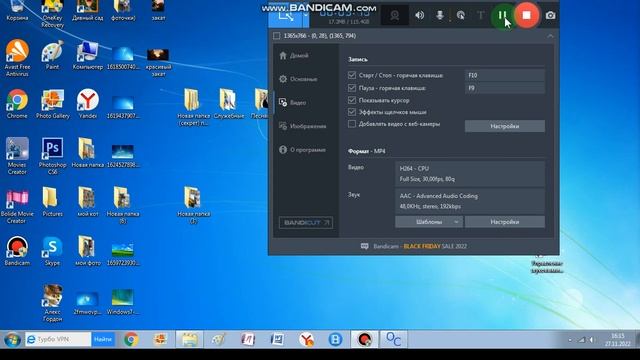Open the О программе tab
Viewport: 640px width, 360px height.
(x=302, y=150)
